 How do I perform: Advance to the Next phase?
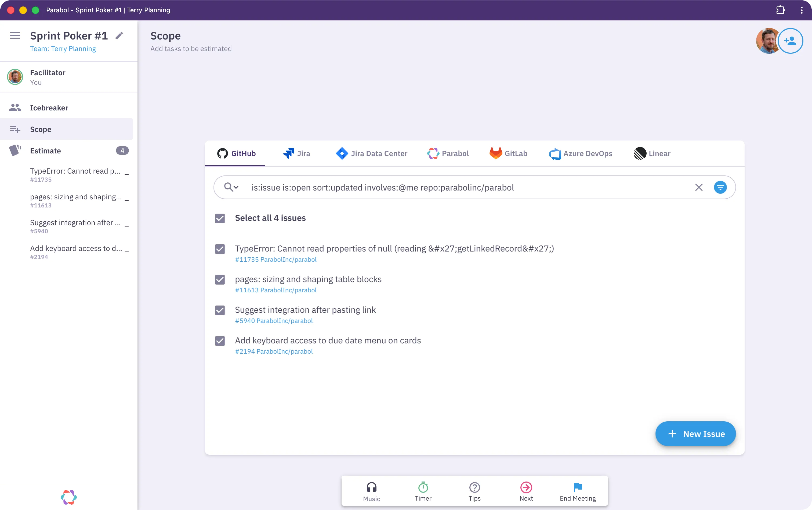pos(526,491)
